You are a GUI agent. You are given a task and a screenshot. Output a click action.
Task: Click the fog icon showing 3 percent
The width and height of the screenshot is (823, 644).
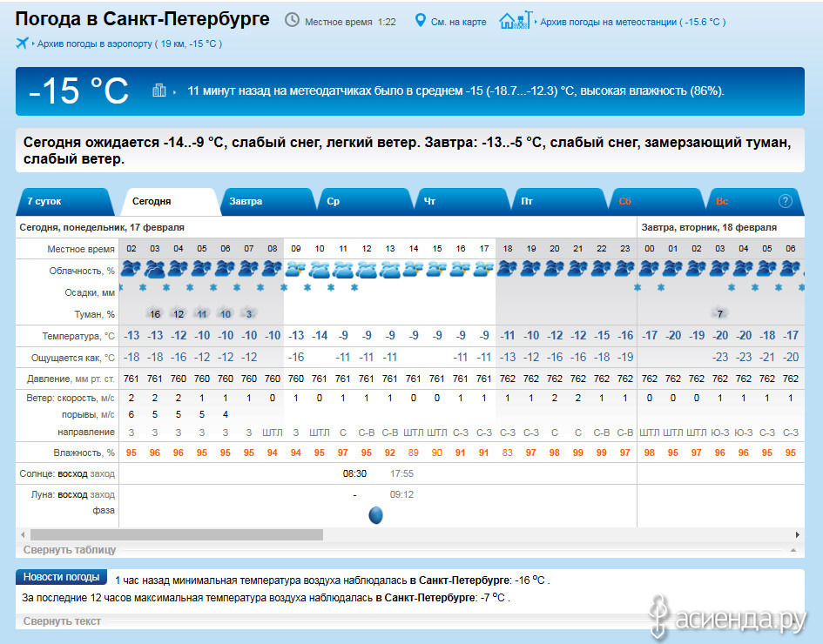coord(249,313)
